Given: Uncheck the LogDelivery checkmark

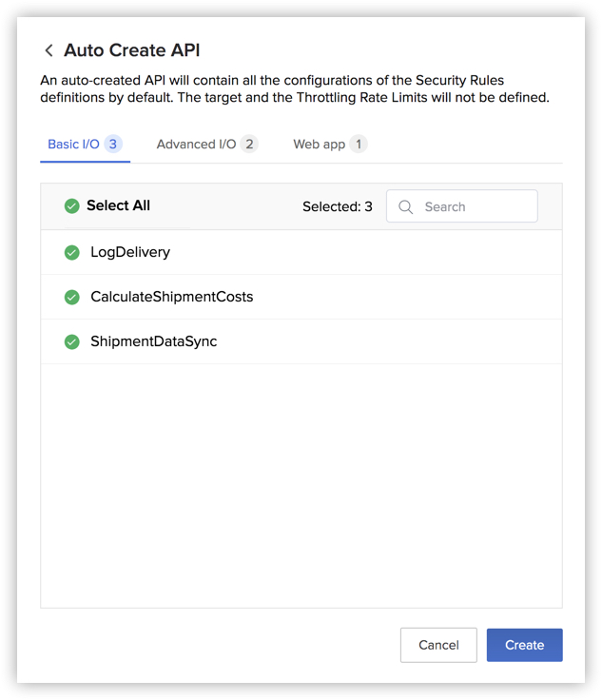Looking at the screenshot, I should click(x=71, y=252).
